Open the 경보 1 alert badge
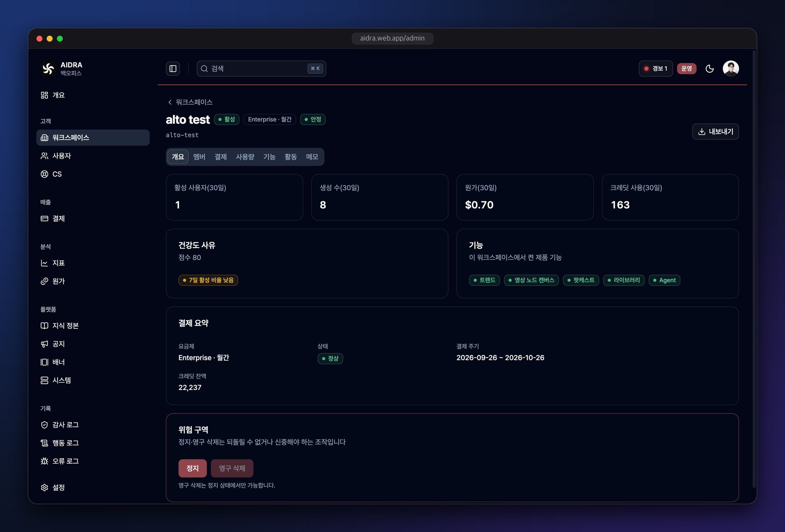 pyautogui.click(x=655, y=69)
